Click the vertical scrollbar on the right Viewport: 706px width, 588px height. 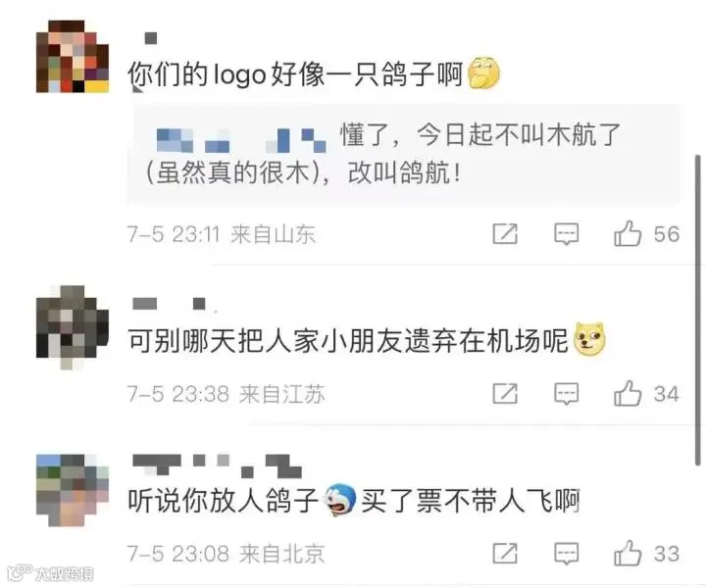[x=698, y=311]
